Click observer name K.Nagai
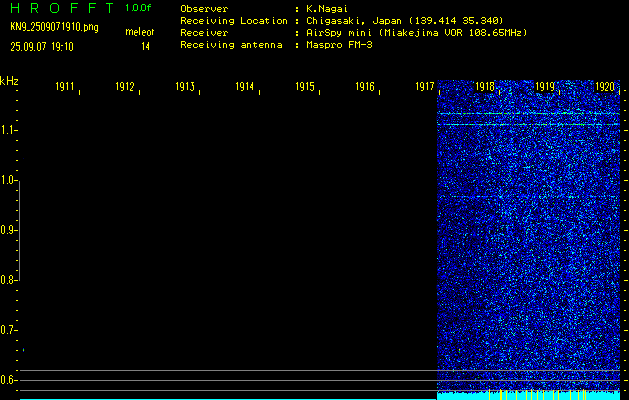Screen dimensions: 629x400 coord(327,9)
